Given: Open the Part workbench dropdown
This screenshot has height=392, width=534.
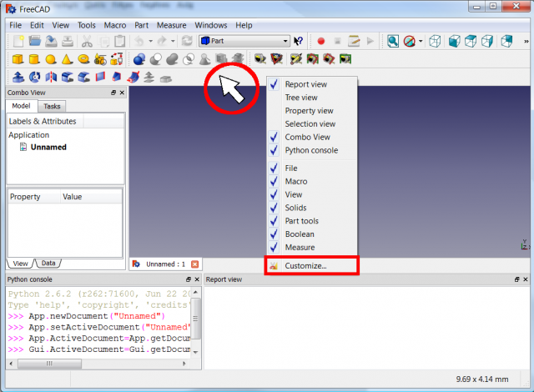Looking at the screenshot, I should 244,41.
